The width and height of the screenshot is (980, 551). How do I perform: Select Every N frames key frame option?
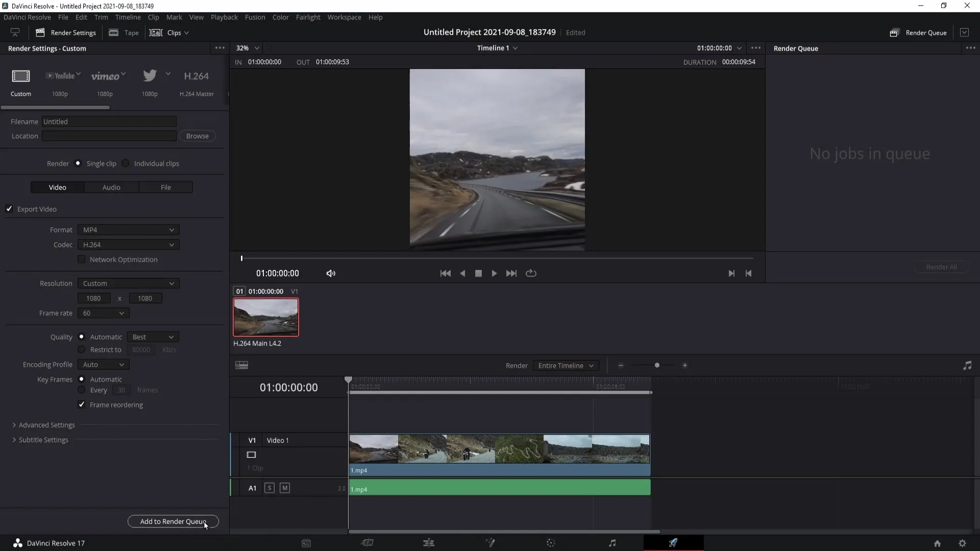coord(81,390)
